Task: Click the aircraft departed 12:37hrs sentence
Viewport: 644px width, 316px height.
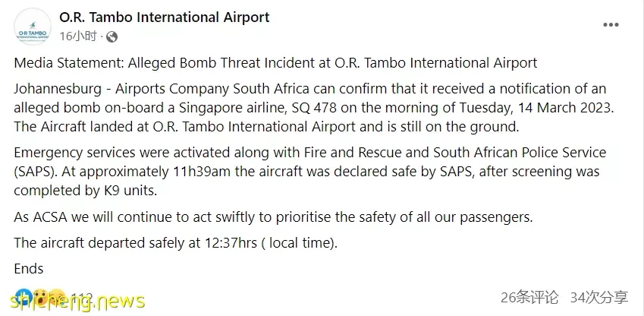Action: (175, 243)
